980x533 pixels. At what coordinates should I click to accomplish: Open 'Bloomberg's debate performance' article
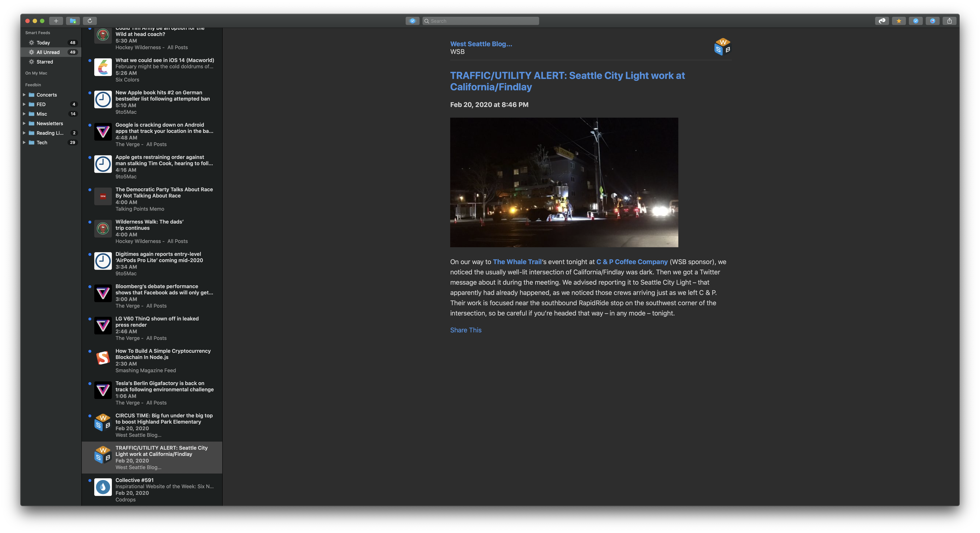pyautogui.click(x=152, y=296)
